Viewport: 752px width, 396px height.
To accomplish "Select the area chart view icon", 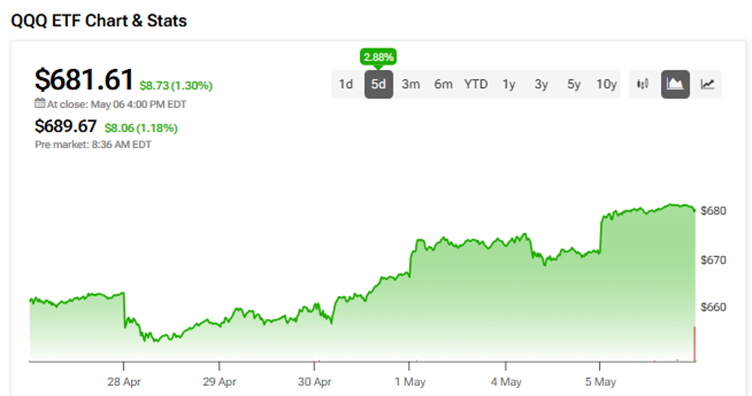I will click(x=675, y=84).
